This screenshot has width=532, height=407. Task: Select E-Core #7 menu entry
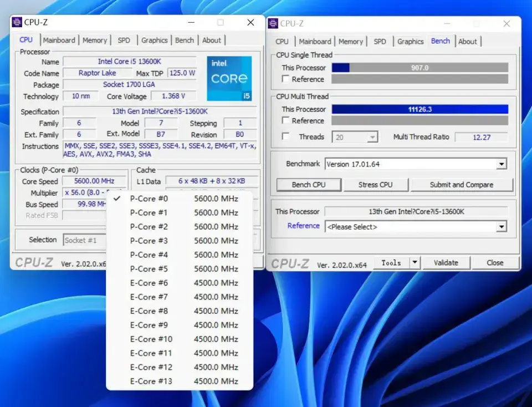point(180,297)
